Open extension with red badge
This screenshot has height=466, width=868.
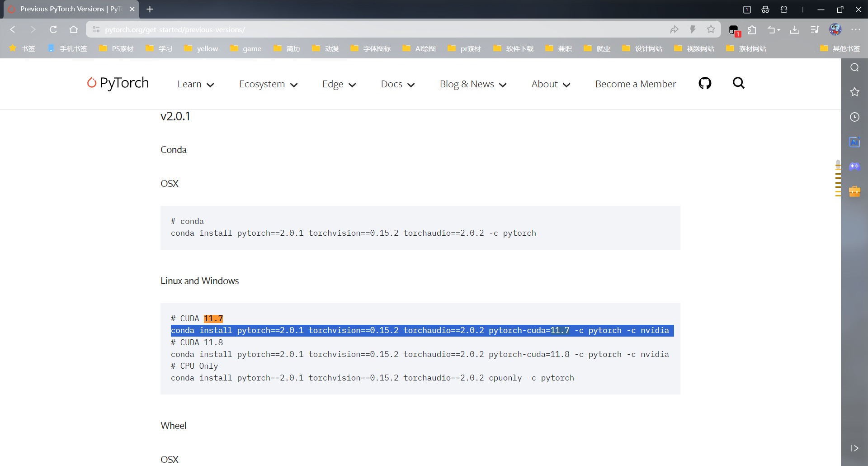734,30
